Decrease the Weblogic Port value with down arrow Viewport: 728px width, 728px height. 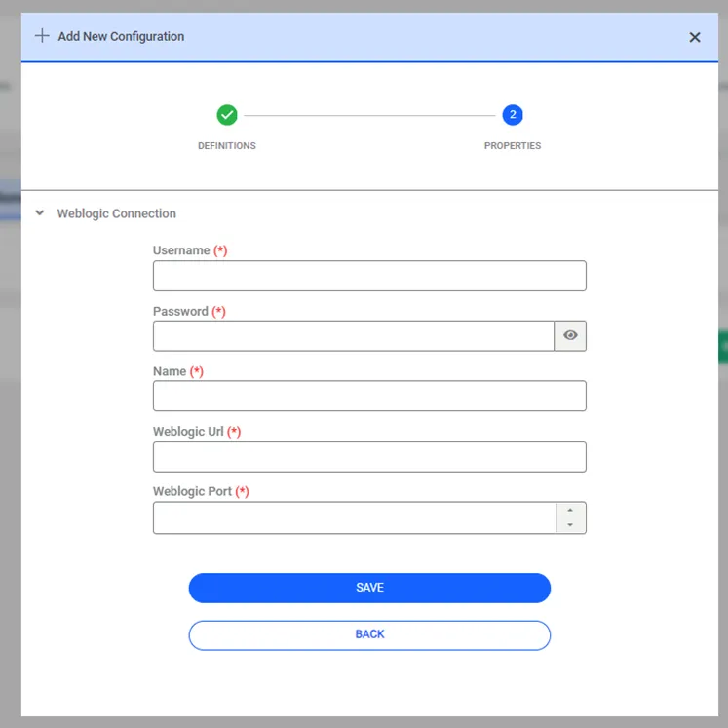(570, 525)
